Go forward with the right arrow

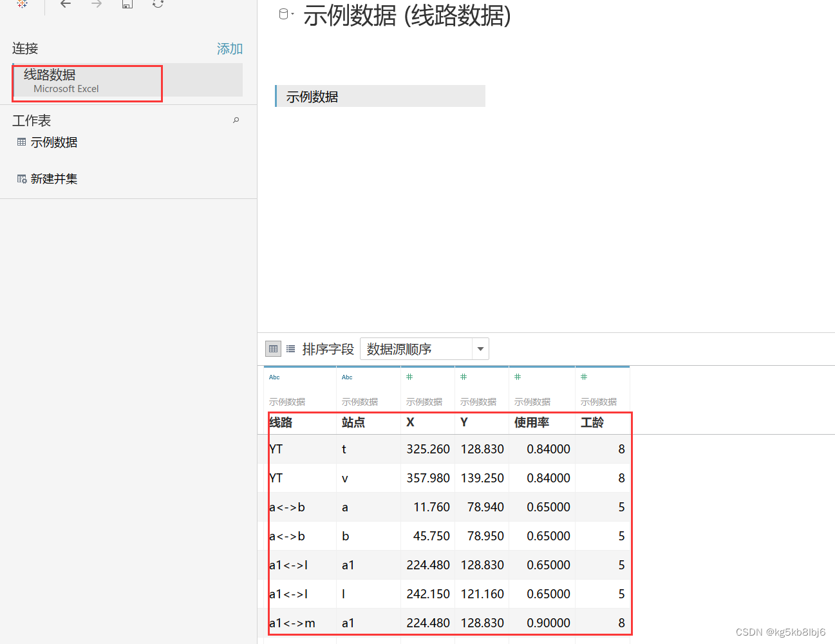[x=97, y=4]
